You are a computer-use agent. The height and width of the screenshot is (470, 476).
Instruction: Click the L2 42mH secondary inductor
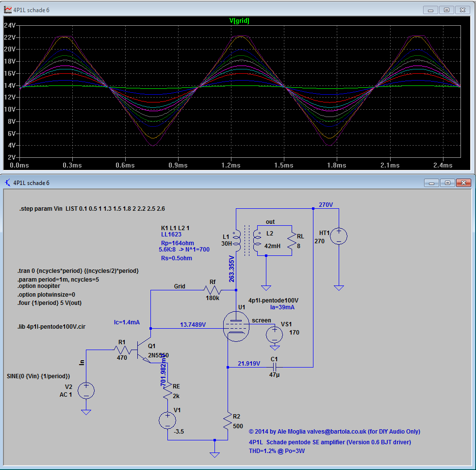coord(257,240)
